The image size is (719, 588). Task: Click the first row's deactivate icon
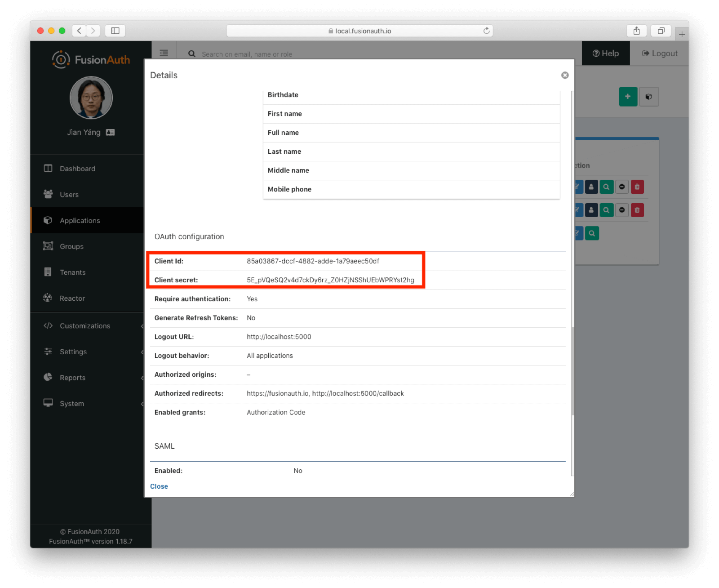(x=622, y=187)
